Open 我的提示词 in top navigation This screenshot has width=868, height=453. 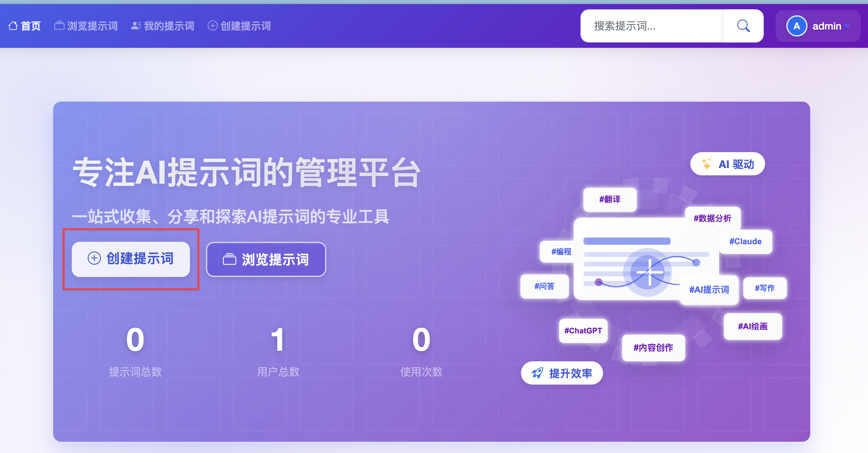point(163,26)
